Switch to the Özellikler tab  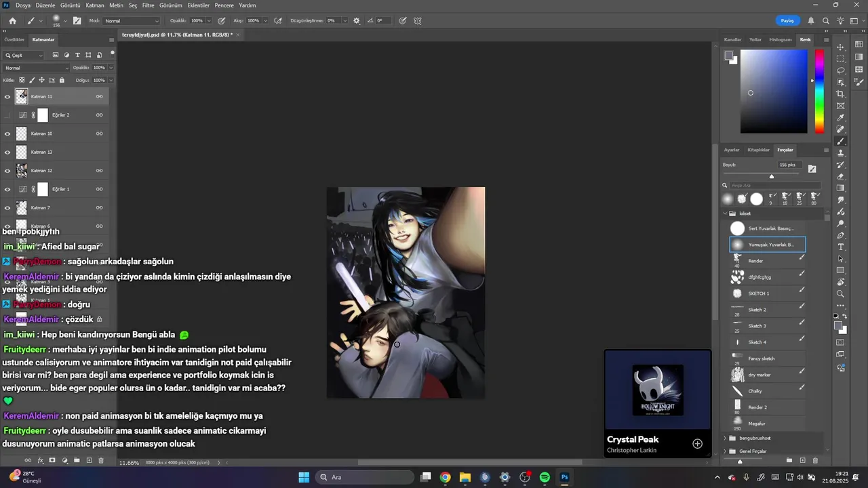pos(14,39)
